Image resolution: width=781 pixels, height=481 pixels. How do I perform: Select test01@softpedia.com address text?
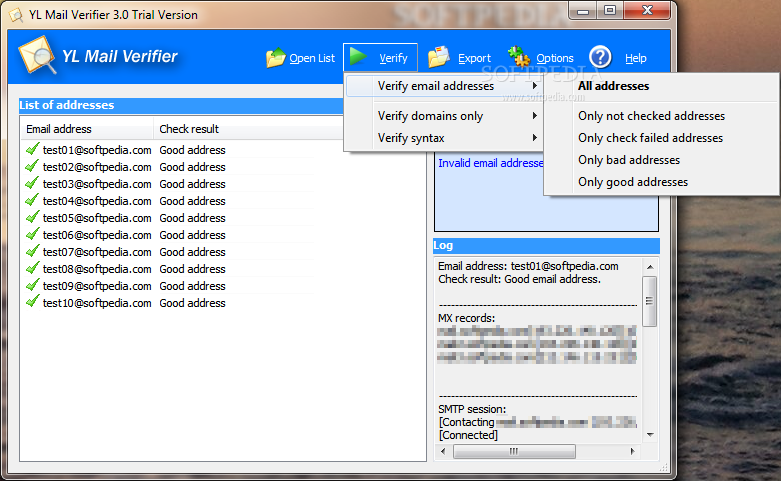coord(97,150)
